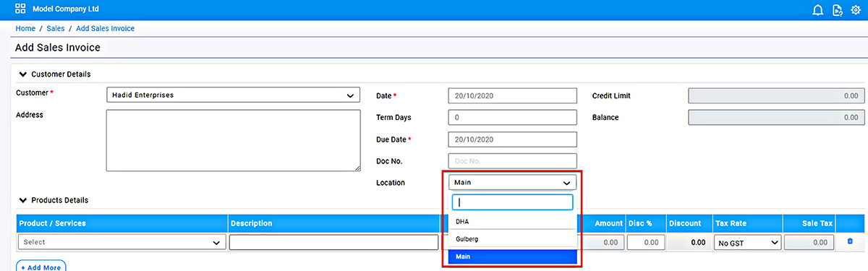Click the Doc No. field
The width and height of the screenshot is (868, 271).
click(513, 160)
